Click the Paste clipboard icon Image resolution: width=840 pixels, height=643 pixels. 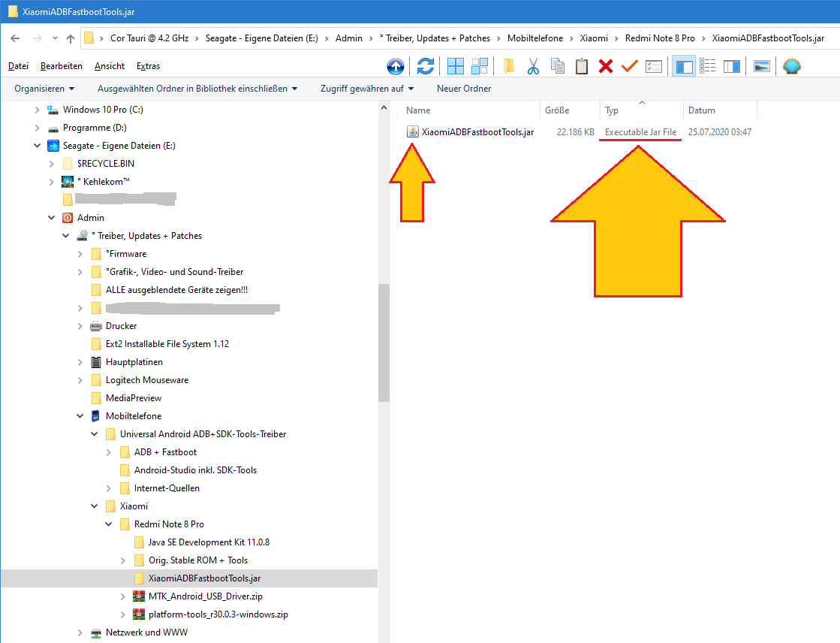[x=581, y=67]
